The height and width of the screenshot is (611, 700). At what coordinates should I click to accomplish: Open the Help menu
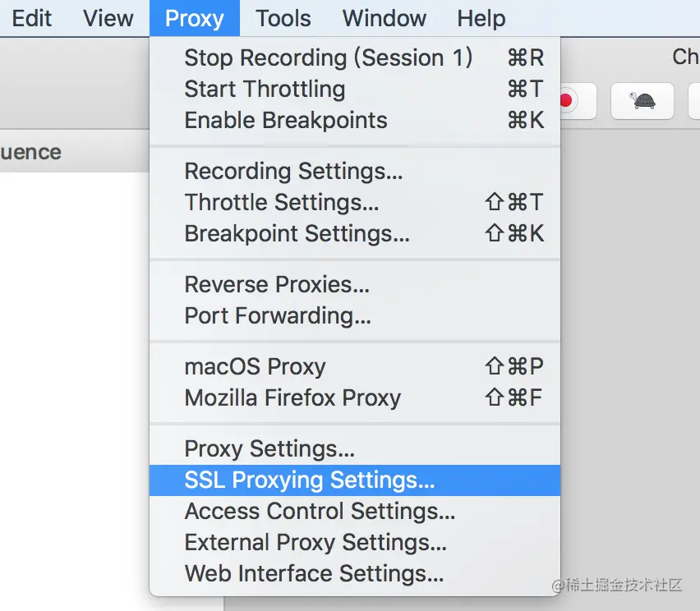pyautogui.click(x=481, y=18)
